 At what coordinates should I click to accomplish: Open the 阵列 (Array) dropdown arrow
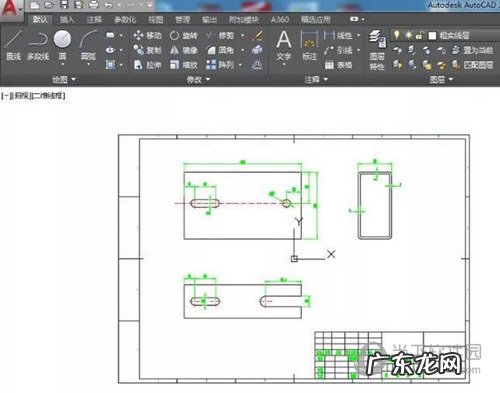240,65
